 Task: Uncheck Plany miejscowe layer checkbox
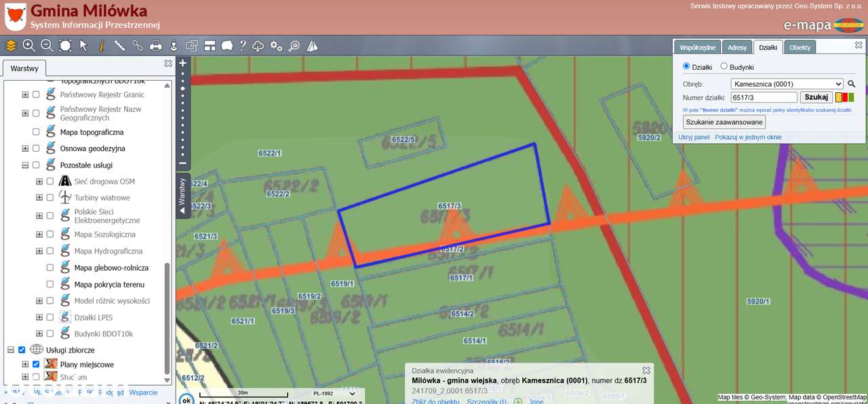36,364
